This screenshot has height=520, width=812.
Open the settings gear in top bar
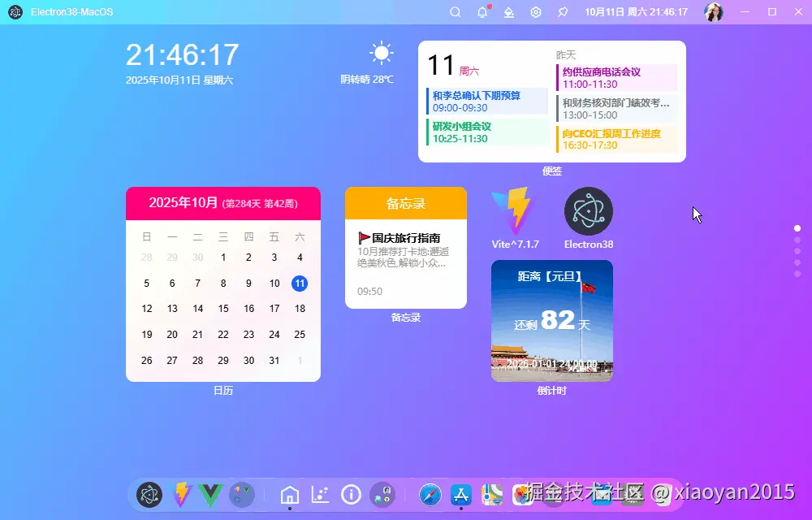[x=536, y=12]
